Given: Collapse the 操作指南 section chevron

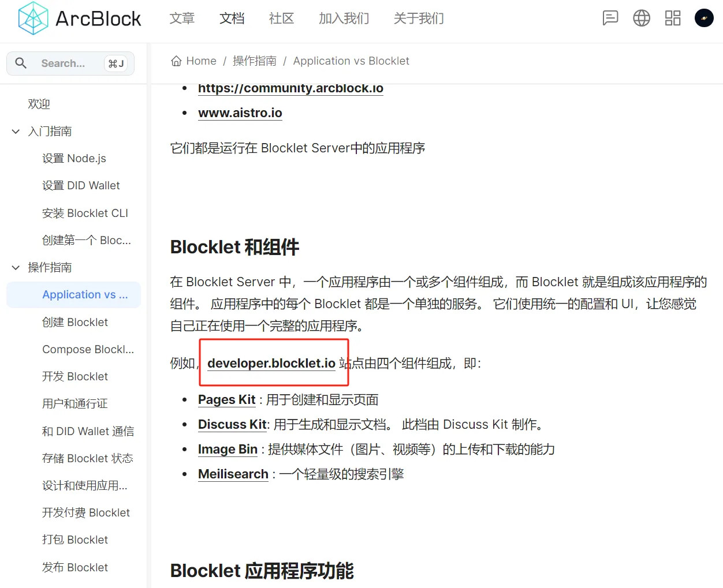Looking at the screenshot, I should pyautogui.click(x=16, y=268).
